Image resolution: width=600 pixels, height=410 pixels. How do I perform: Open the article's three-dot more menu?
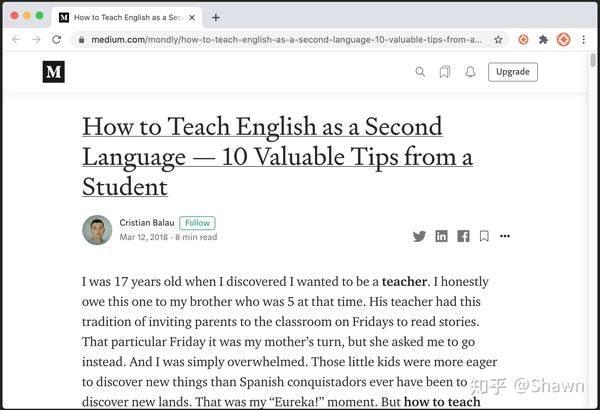click(505, 236)
